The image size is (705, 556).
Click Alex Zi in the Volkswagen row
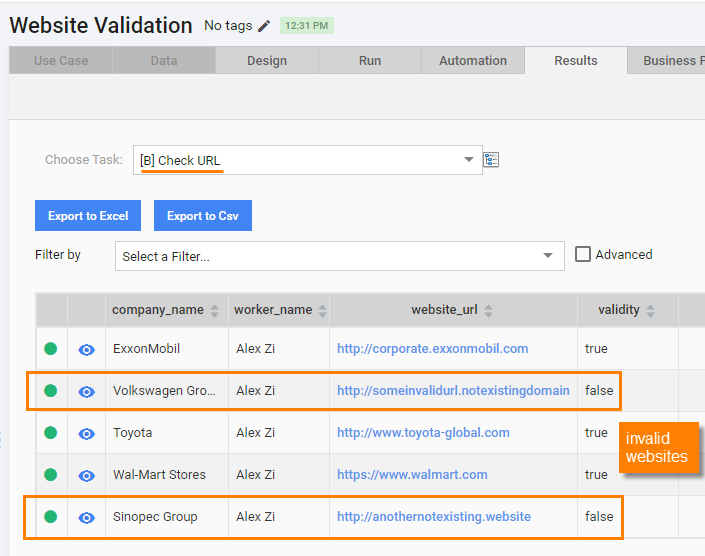pos(255,391)
